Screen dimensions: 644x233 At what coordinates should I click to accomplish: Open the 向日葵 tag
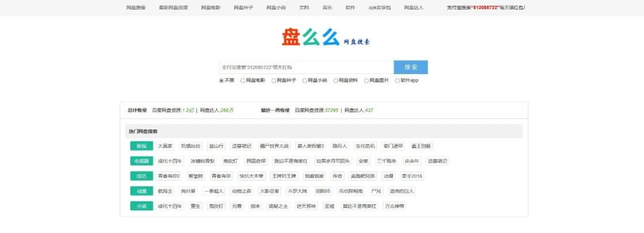pyautogui.click(x=188, y=191)
